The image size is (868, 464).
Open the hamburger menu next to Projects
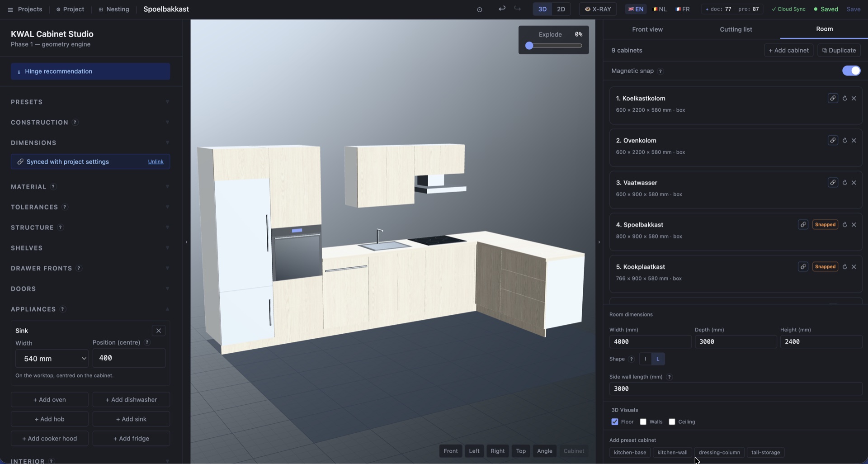[10, 9]
